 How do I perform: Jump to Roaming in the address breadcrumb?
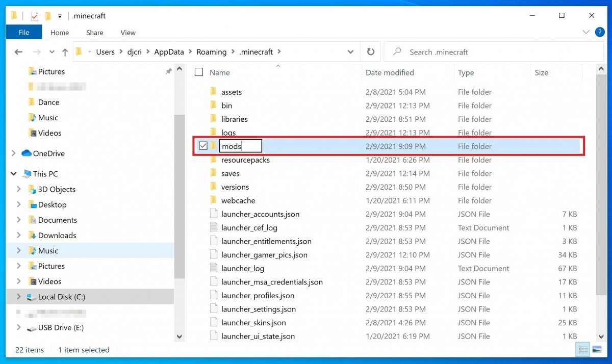[x=211, y=52]
